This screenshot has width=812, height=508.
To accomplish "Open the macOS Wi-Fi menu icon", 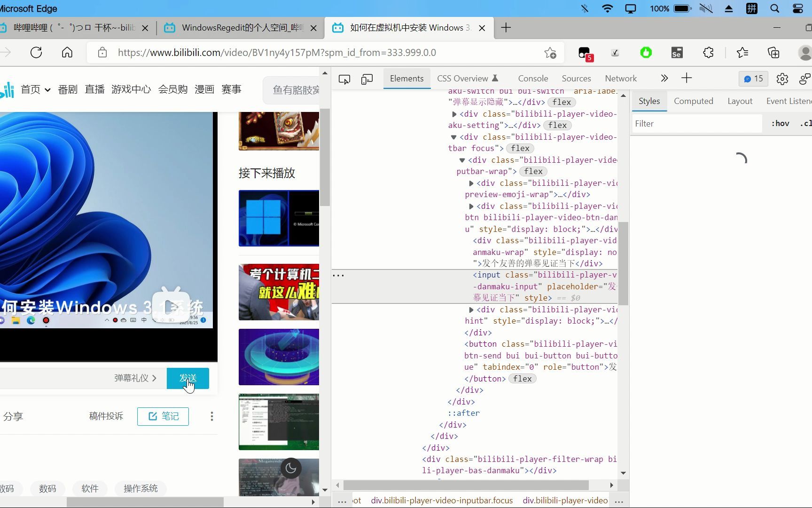I will [x=607, y=8].
